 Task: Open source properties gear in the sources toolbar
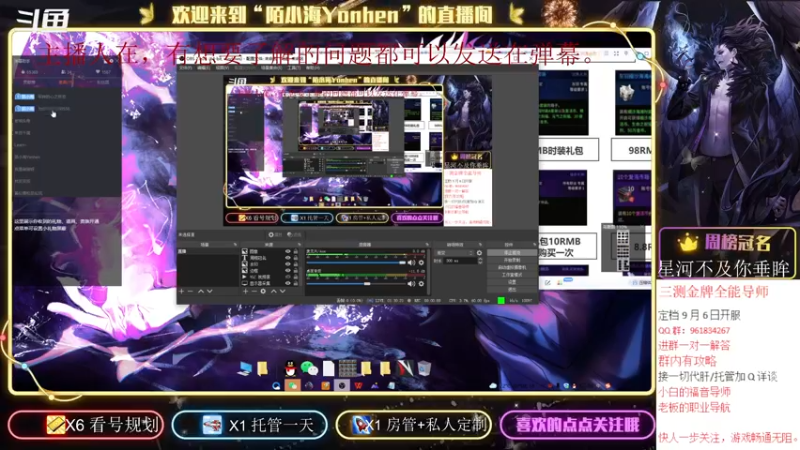(x=263, y=291)
